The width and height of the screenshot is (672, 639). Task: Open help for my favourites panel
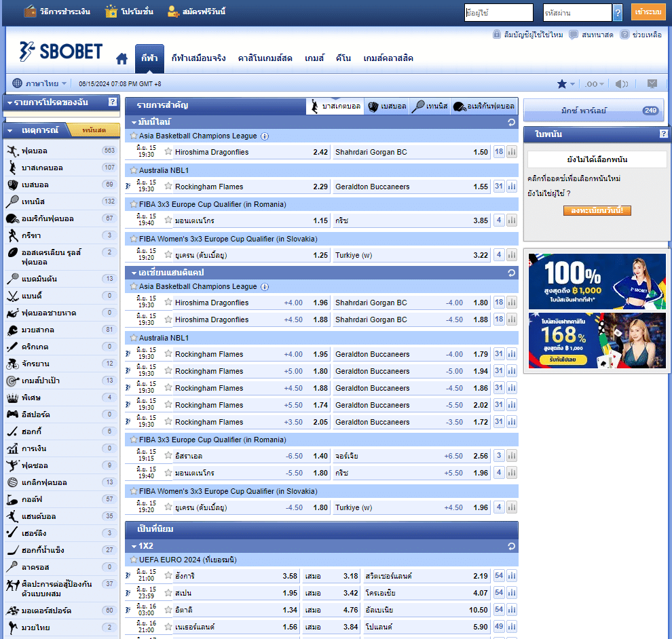click(x=112, y=102)
